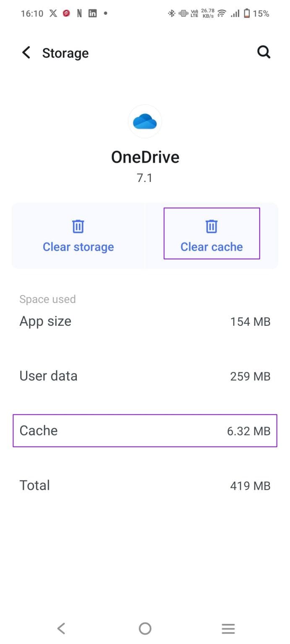Tap the Bluetooth status bar icon
Screen dimensions: 290x644
[171, 13]
